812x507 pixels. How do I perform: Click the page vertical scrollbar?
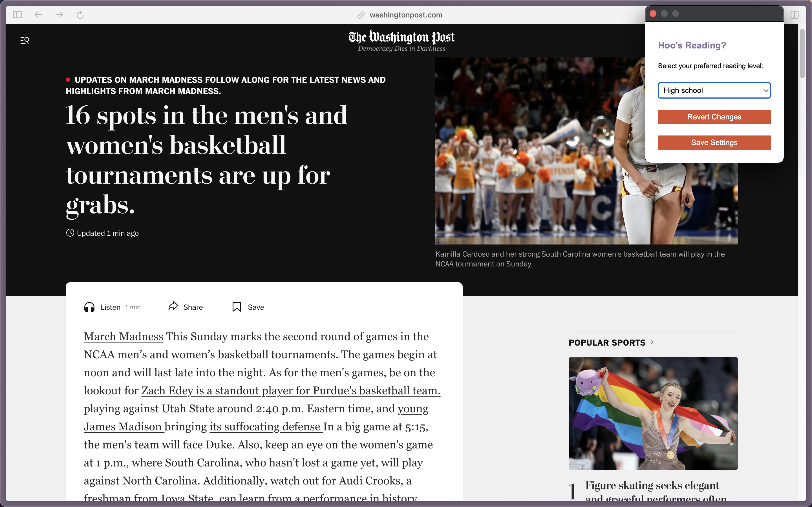click(802, 54)
